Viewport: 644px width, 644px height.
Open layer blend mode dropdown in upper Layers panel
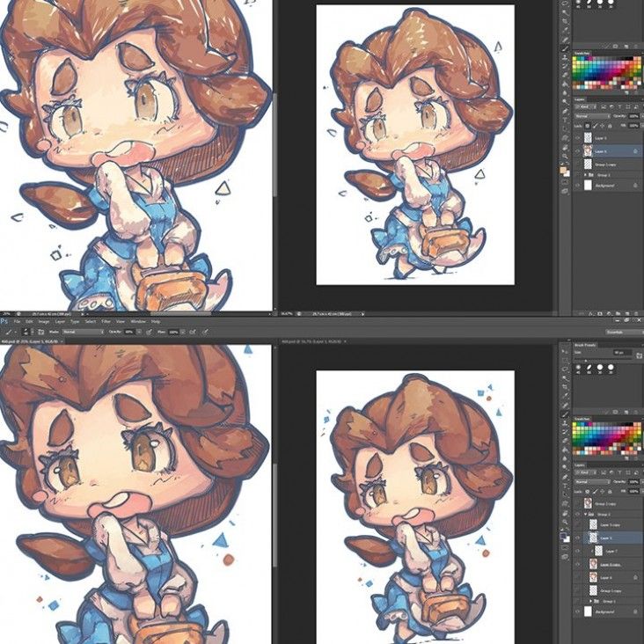click(x=592, y=116)
